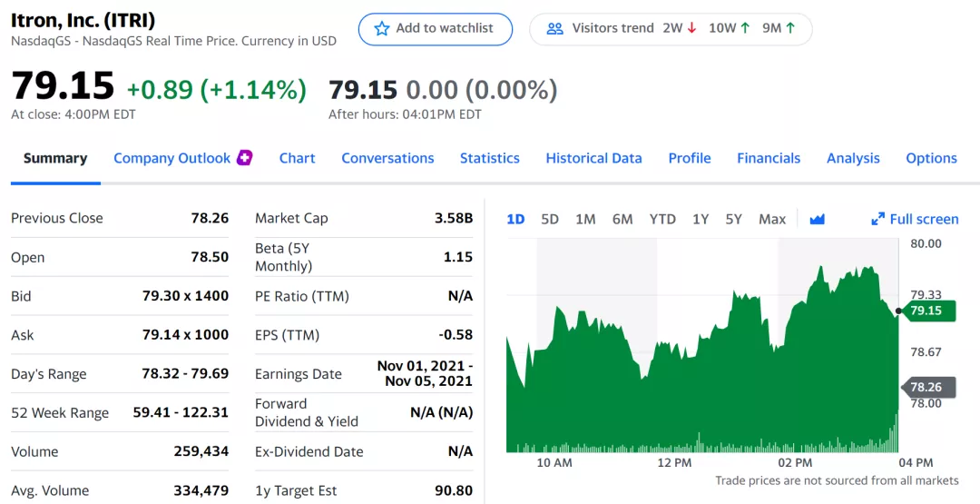Click the red down arrow next to 2W
Viewport: 980px width, 504px height.
click(692, 28)
